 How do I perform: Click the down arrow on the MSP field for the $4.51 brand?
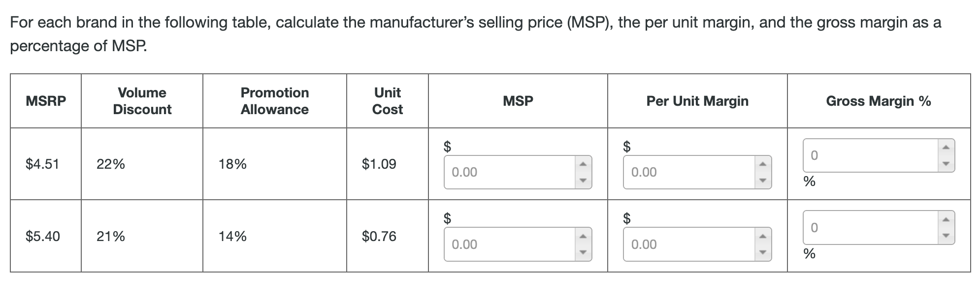pyautogui.click(x=582, y=181)
